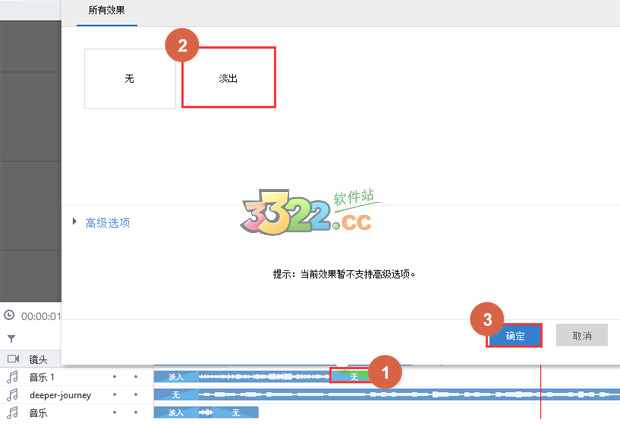The image size is (620, 424).
Task: Select the 镜头 track label
Action: [38, 359]
